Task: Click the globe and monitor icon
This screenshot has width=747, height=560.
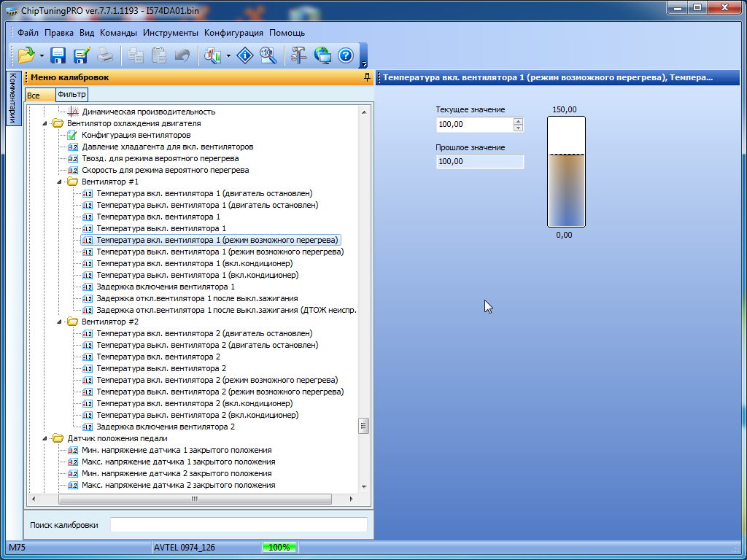Action: point(322,55)
